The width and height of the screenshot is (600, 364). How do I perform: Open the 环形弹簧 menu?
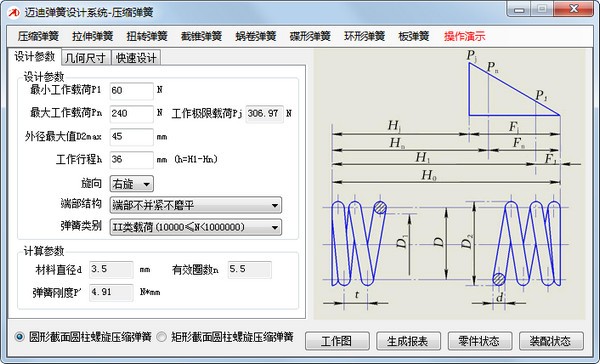pyautogui.click(x=364, y=36)
